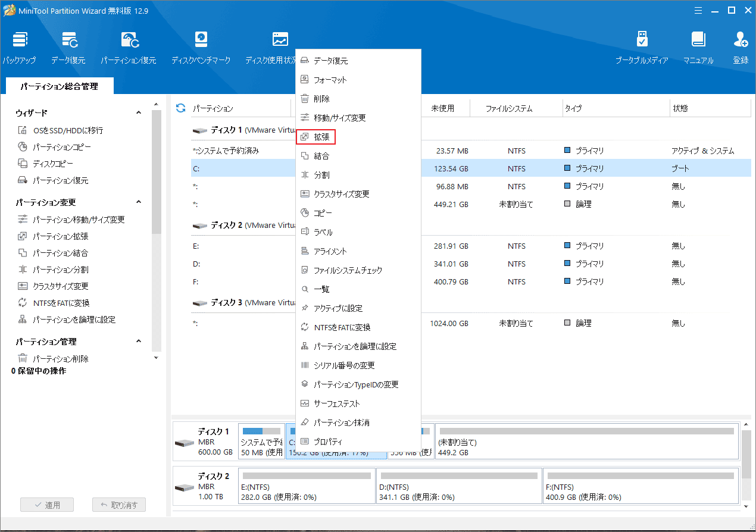
Task: Select パーティション抹消 in context menu
Action: coord(358,423)
